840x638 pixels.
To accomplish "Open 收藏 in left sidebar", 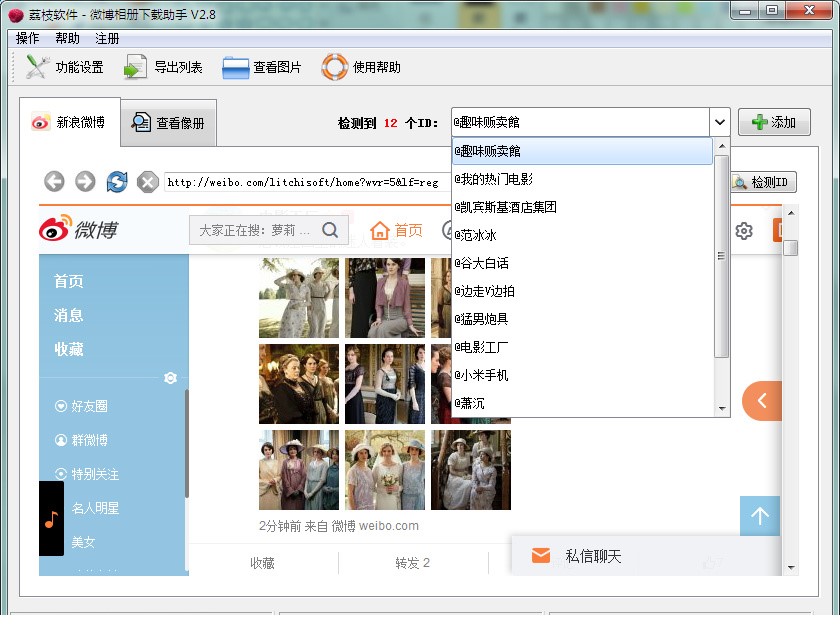I will (x=69, y=349).
